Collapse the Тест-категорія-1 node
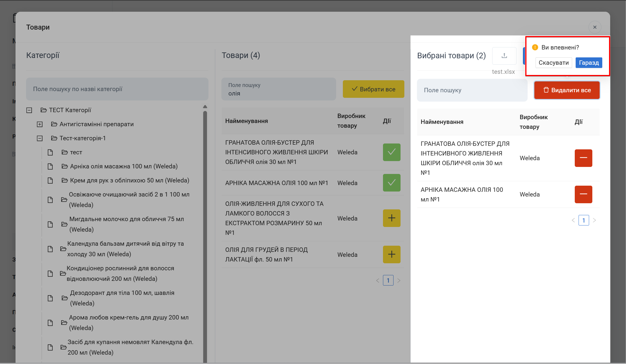This screenshot has height=364, width=626. [x=40, y=139]
